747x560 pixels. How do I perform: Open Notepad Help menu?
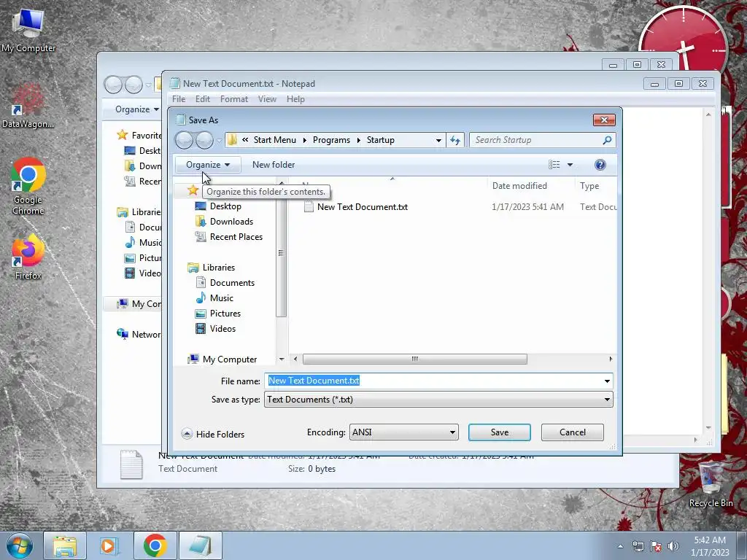click(x=295, y=99)
